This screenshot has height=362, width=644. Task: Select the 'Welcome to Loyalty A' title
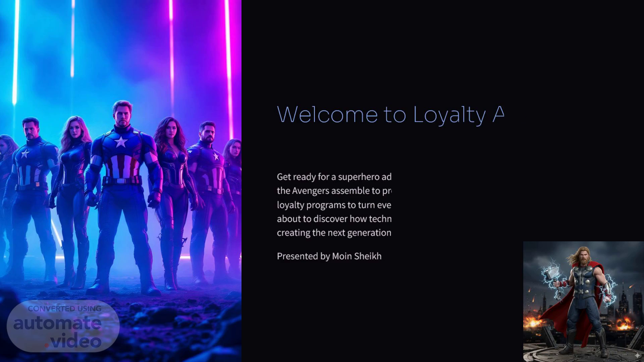(390, 115)
